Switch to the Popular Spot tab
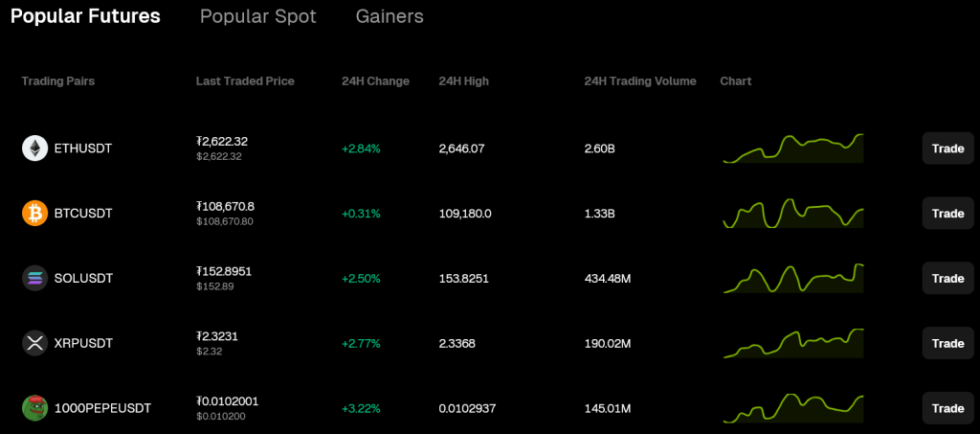980x434 pixels. (x=257, y=16)
